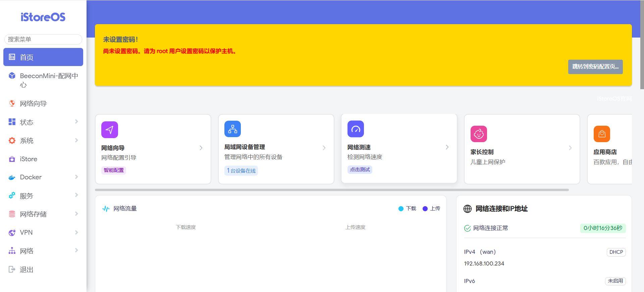The width and height of the screenshot is (644, 292).
Task: Click the horizontal scrollbar under the cards
Action: 331,190
